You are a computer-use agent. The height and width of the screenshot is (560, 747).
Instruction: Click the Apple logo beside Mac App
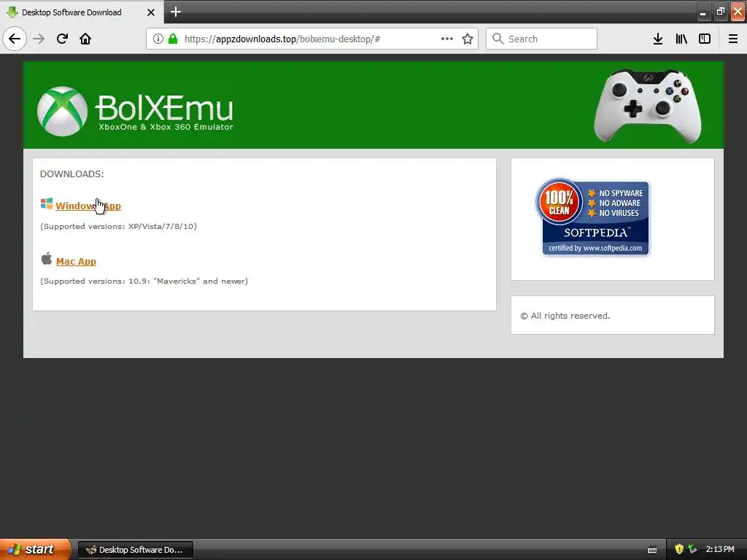46,259
